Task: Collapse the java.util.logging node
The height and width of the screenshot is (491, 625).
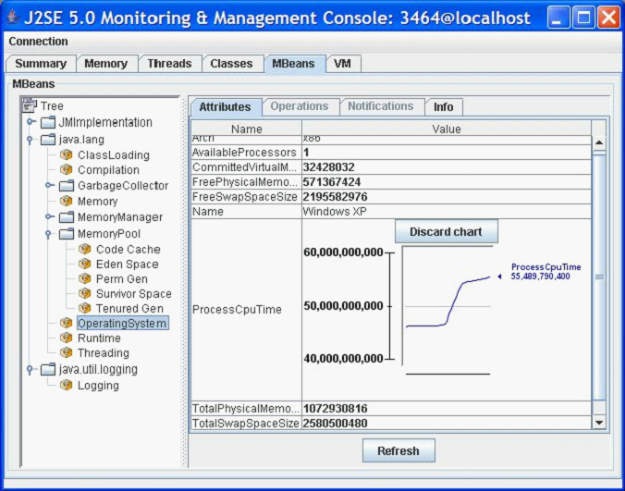Action: (x=30, y=369)
